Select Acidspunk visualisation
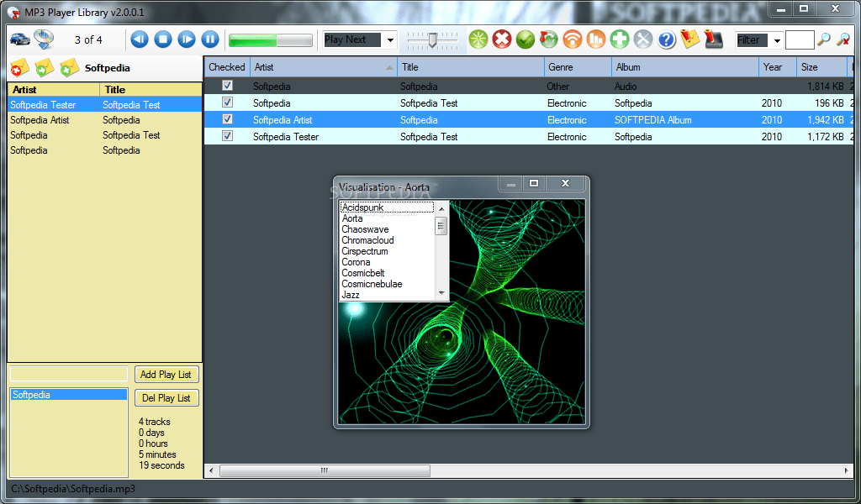The width and height of the screenshot is (861, 504). click(x=387, y=207)
